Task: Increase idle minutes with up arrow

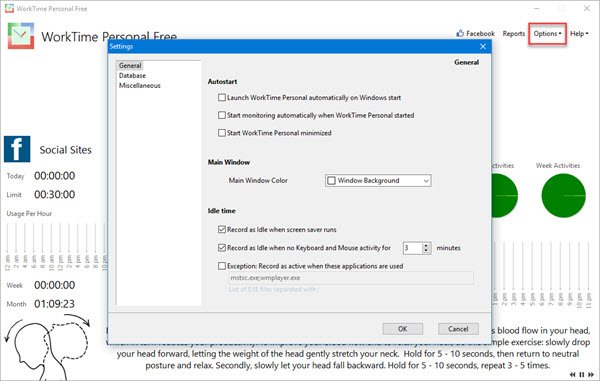Action: [x=426, y=245]
